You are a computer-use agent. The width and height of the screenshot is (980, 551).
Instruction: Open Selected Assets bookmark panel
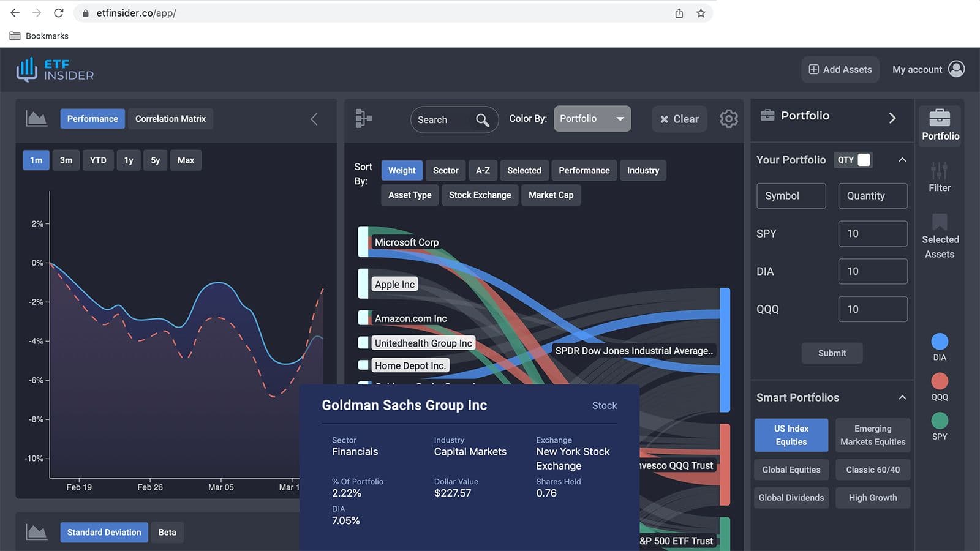[x=940, y=236]
